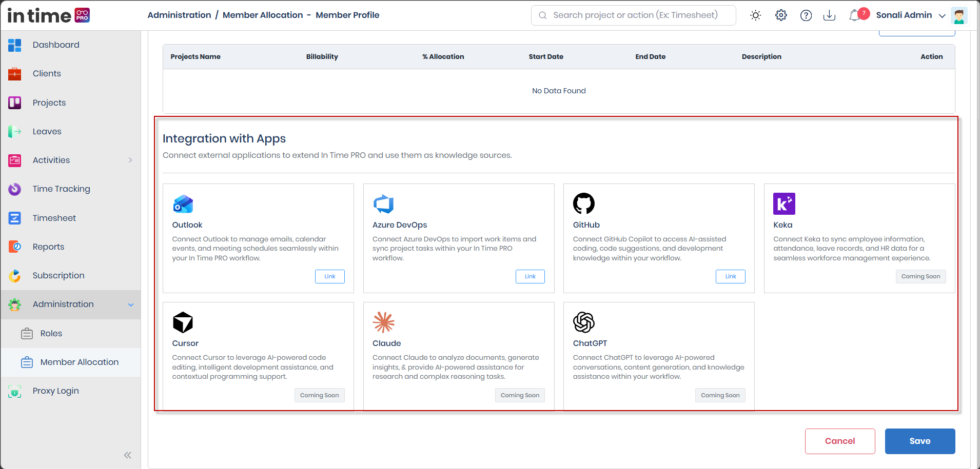980x469 pixels.
Task: Open the Sonali Admin user dropdown
Action: click(911, 15)
